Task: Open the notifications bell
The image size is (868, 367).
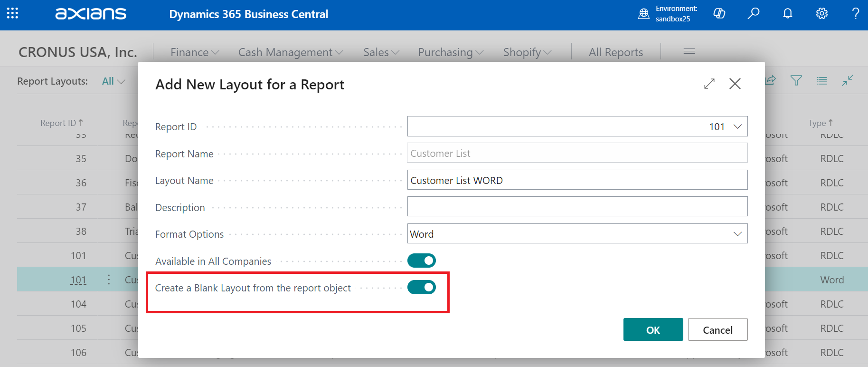Action: [787, 14]
